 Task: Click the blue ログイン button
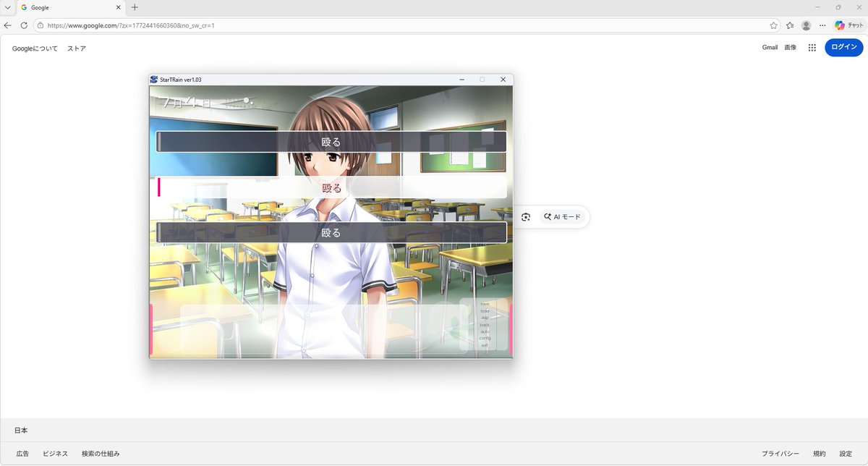[x=844, y=48]
